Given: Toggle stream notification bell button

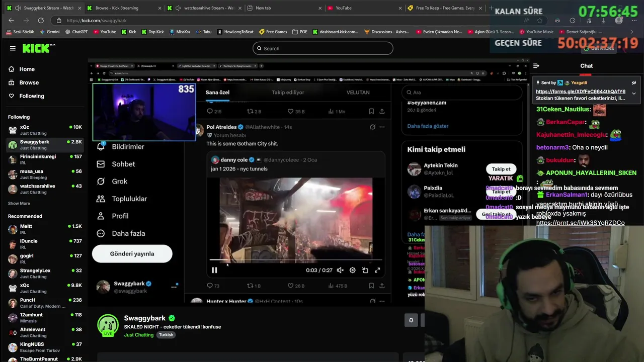Looking at the screenshot, I should (x=411, y=320).
